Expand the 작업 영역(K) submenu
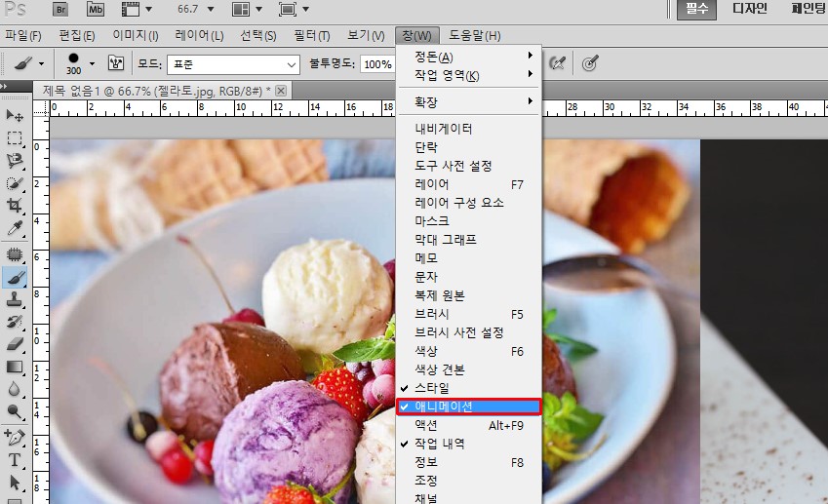The image size is (828, 504). (x=469, y=75)
